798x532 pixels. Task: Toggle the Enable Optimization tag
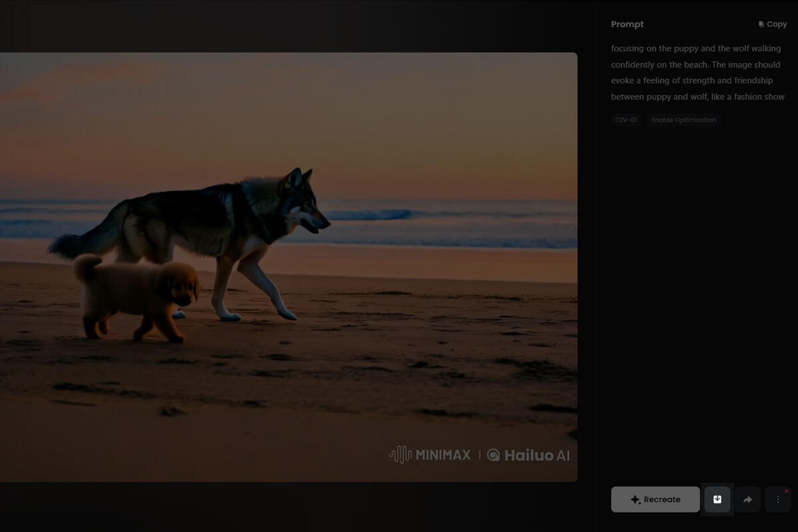(x=684, y=120)
